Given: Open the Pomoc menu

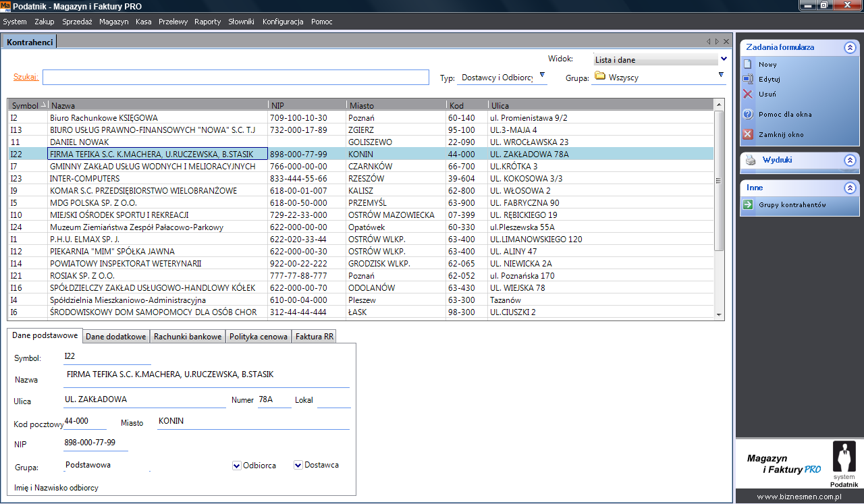Looking at the screenshot, I should (322, 22).
